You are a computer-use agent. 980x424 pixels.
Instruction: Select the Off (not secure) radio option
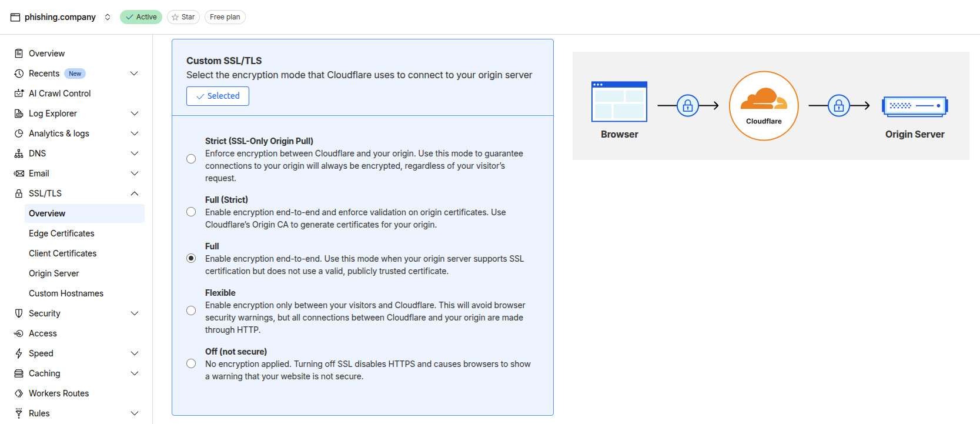click(191, 363)
